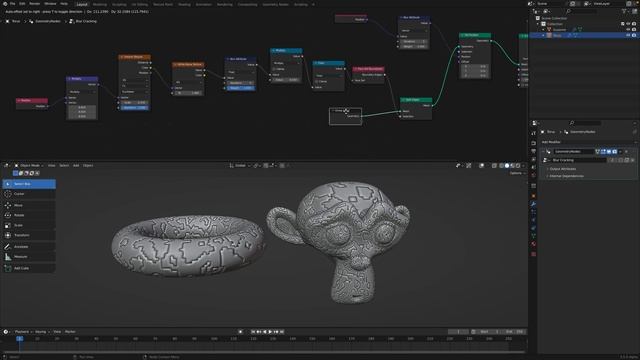Select the Add Cube tool
This screenshot has width=640, height=360.
tap(29, 268)
